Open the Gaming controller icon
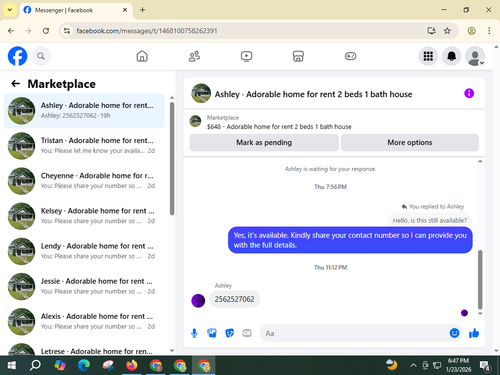500x375 pixels. pyautogui.click(x=350, y=56)
